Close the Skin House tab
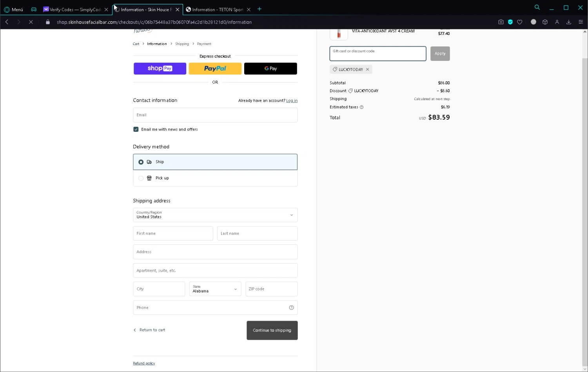The image size is (588, 372). [178, 9]
